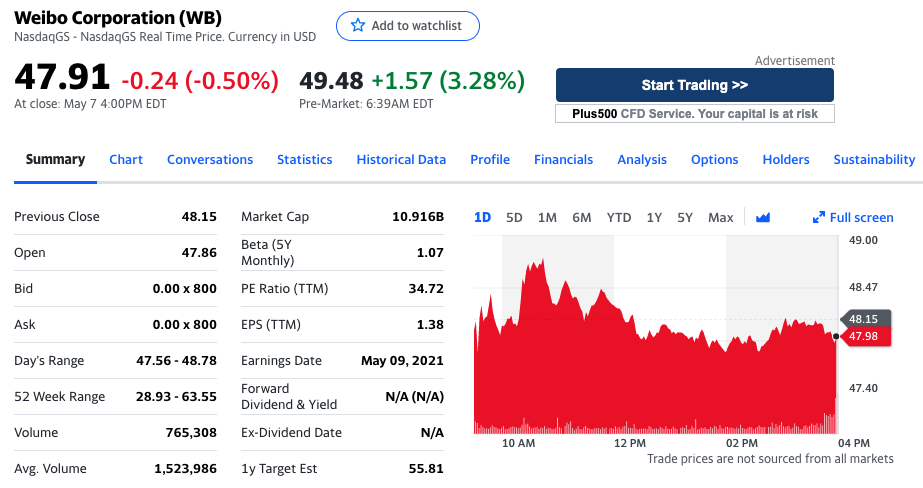Image resolution: width=923 pixels, height=488 pixels.
Task: Click the star icon in Add to watchlist
Action: click(x=357, y=25)
